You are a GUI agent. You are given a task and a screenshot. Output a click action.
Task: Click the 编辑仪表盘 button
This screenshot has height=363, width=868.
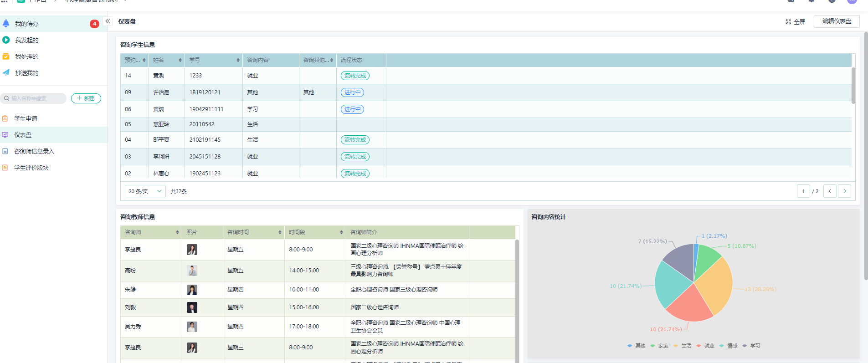[836, 21]
